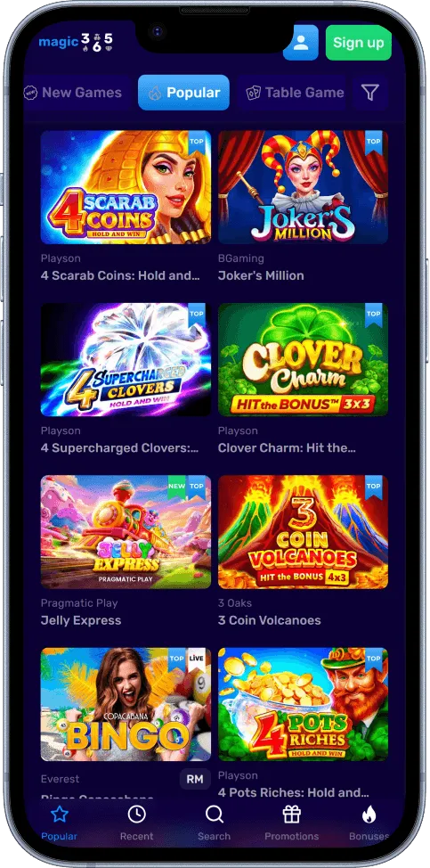Tap the Search magnifier icon
This screenshot has width=430, height=868.
(x=214, y=814)
